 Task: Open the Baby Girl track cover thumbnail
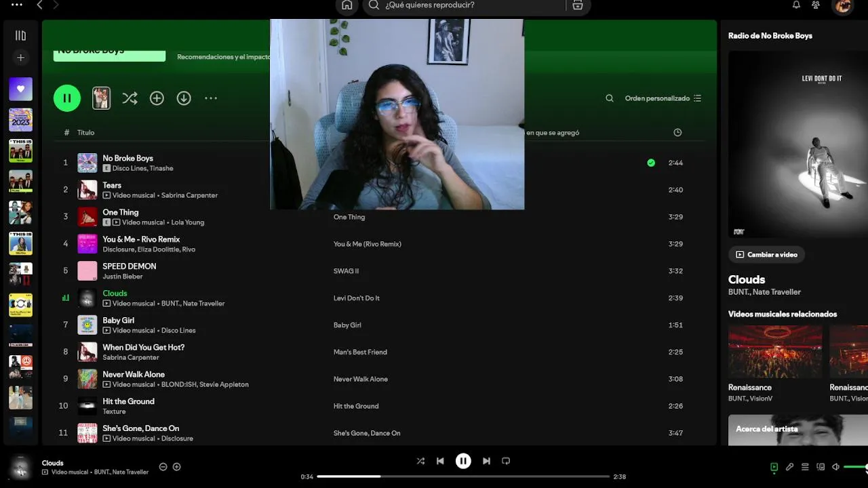click(x=87, y=325)
